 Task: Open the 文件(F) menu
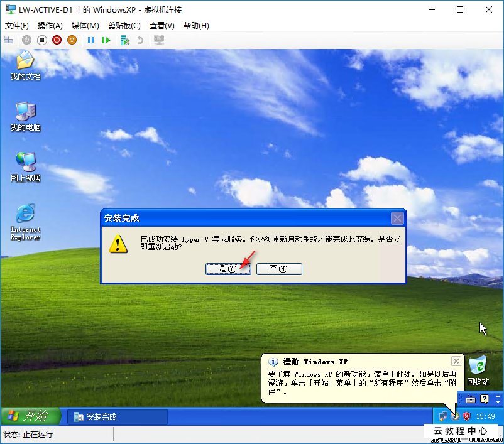click(17, 26)
